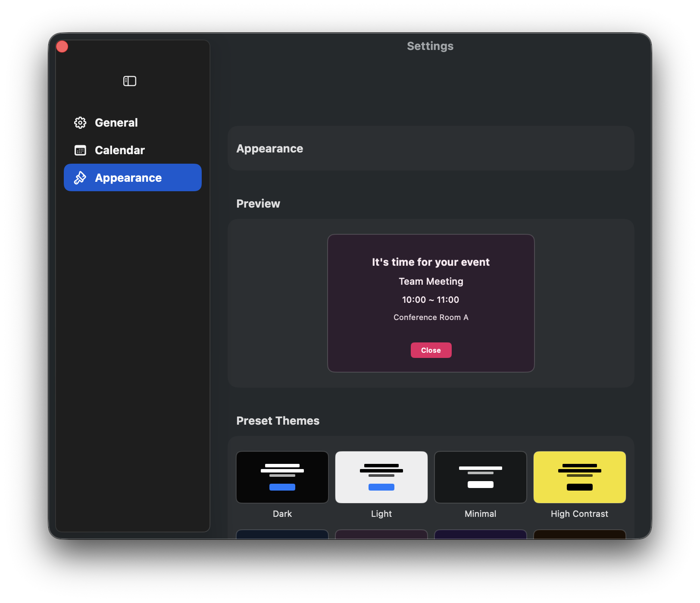Screen dimensions: 700x603
Task: Click the "Dark" theme label
Action: [x=282, y=514]
